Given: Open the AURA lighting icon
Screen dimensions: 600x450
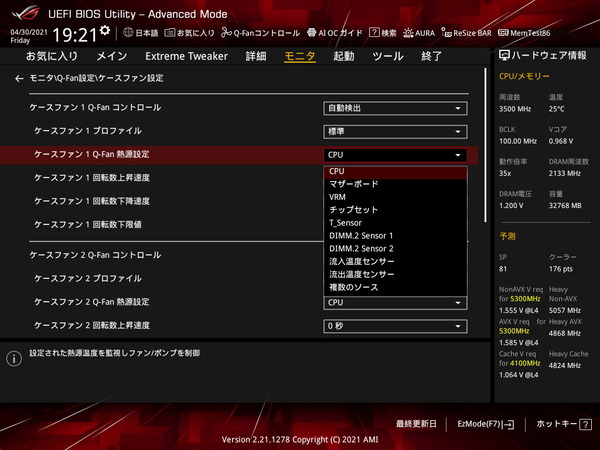Looking at the screenshot, I should pyautogui.click(x=408, y=33).
